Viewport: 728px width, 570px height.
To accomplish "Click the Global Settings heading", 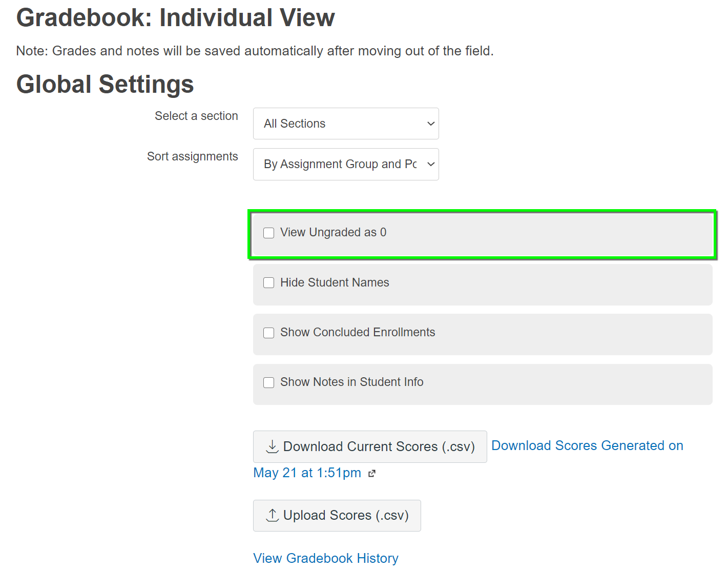I will [105, 84].
